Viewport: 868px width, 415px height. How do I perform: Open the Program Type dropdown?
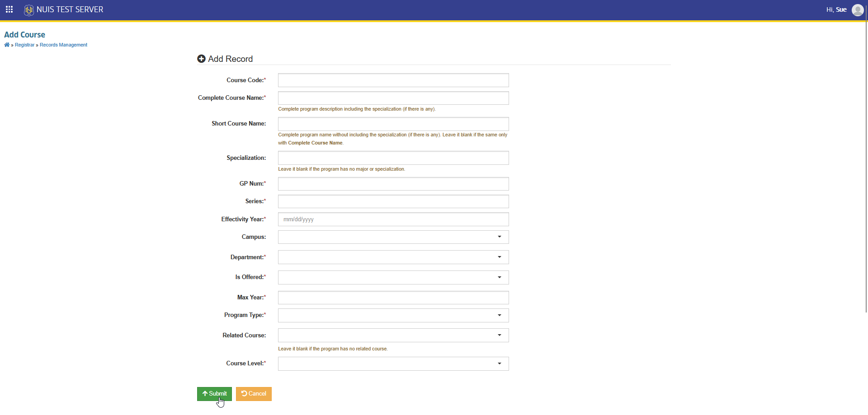pos(393,315)
